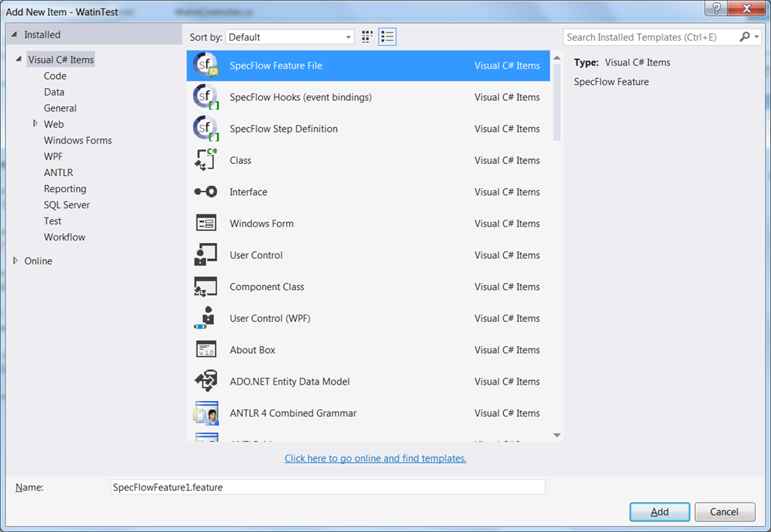Click the Name input field
Screen dimensions: 771x532
[x=328, y=487]
